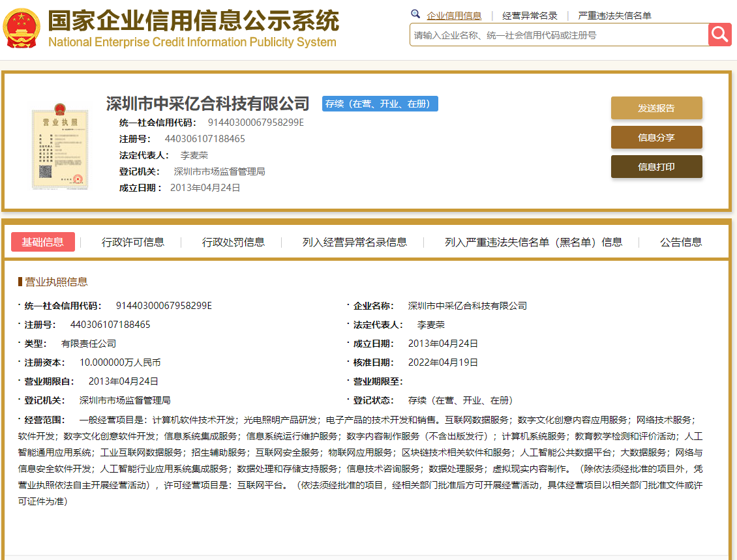This screenshot has height=560, width=737.
Task: Select the 严重违法失信名单 search category
Action: (x=614, y=16)
